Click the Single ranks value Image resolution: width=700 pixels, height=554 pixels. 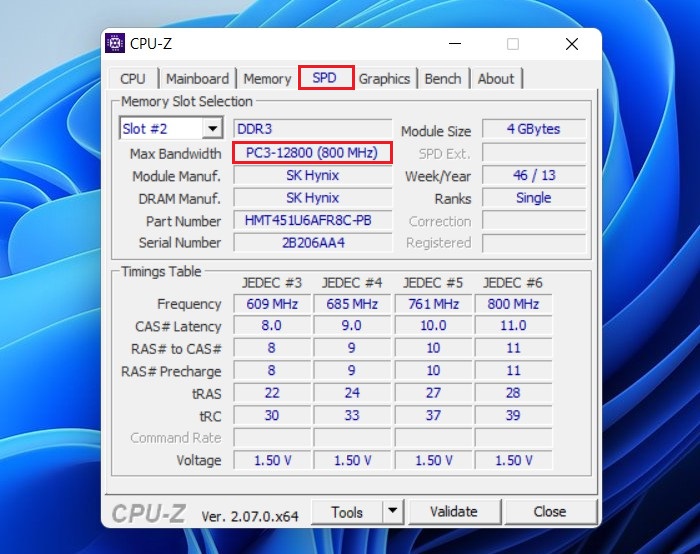point(533,198)
